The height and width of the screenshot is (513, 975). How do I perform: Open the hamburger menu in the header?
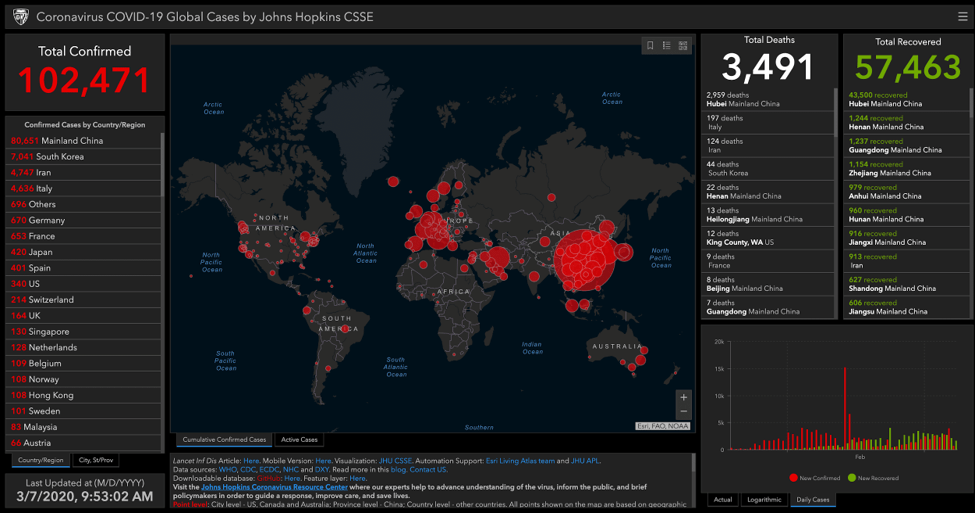point(963,17)
